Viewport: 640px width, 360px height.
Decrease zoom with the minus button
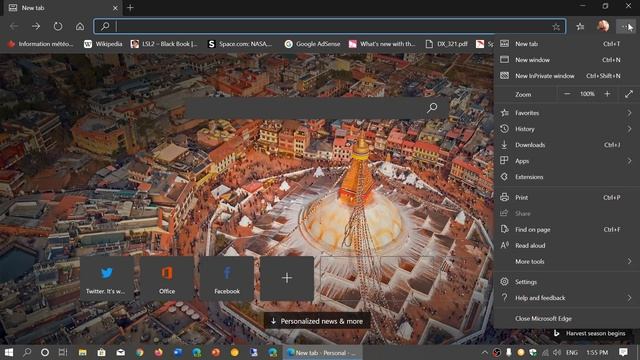pyautogui.click(x=567, y=94)
